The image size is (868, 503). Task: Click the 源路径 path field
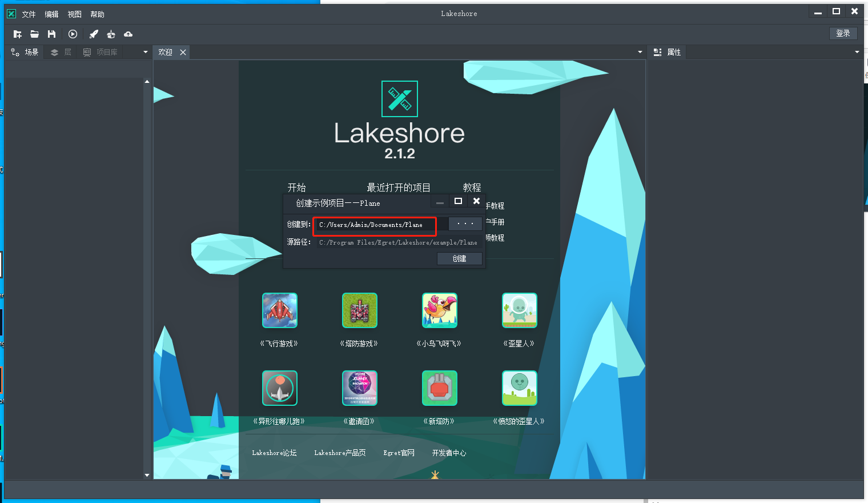pos(399,242)
